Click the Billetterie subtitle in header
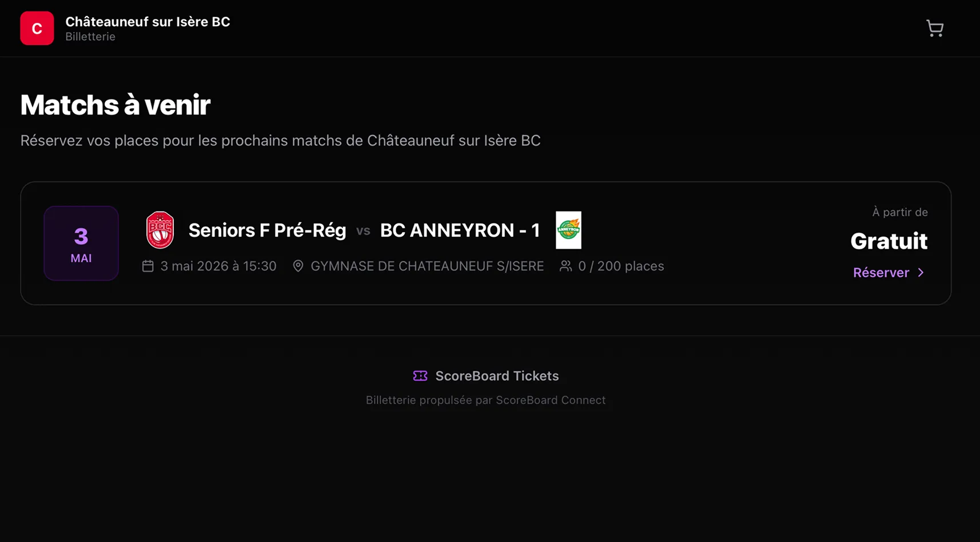The width and height of the screenshot is (980, 542). point(90,37)
